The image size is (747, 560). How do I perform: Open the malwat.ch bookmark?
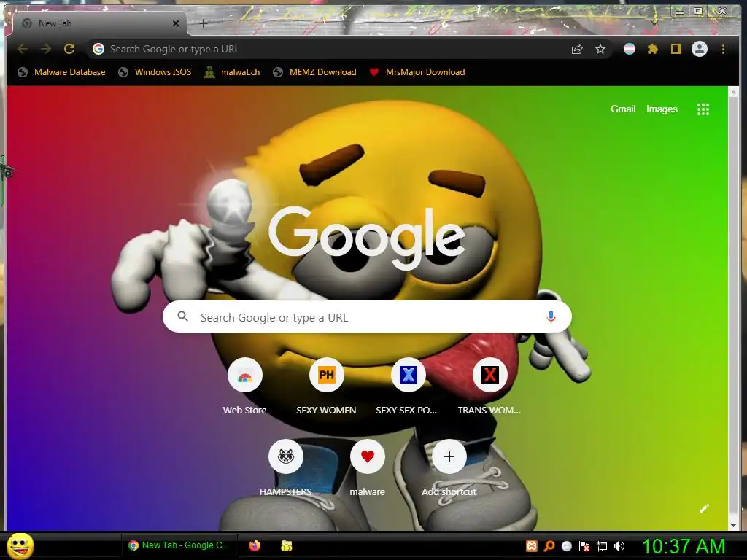(x=232, y=72)
